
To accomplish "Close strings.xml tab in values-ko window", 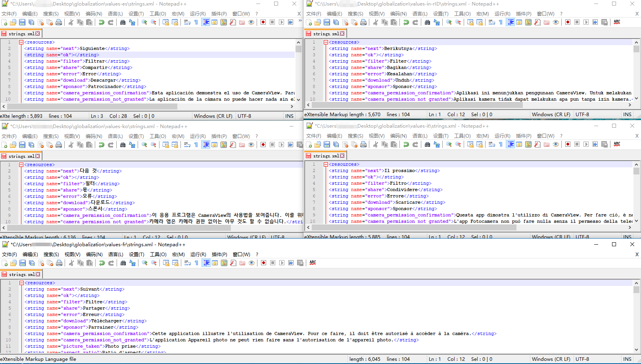I will 38,156.
